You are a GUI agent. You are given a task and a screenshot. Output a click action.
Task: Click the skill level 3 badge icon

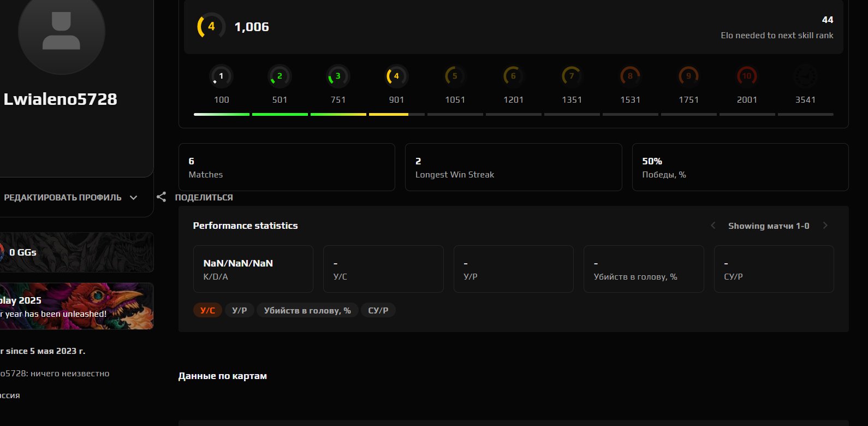tap(338, 76)
